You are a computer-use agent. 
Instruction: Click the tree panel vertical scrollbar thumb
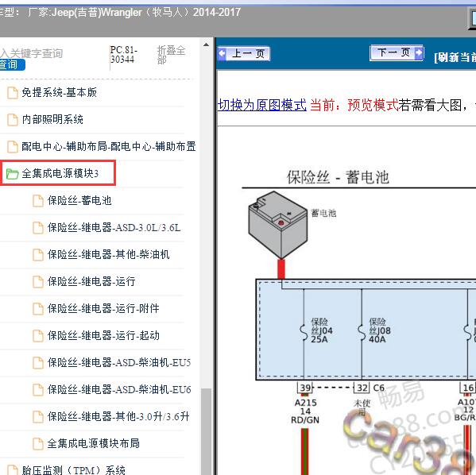click(206, 431)
